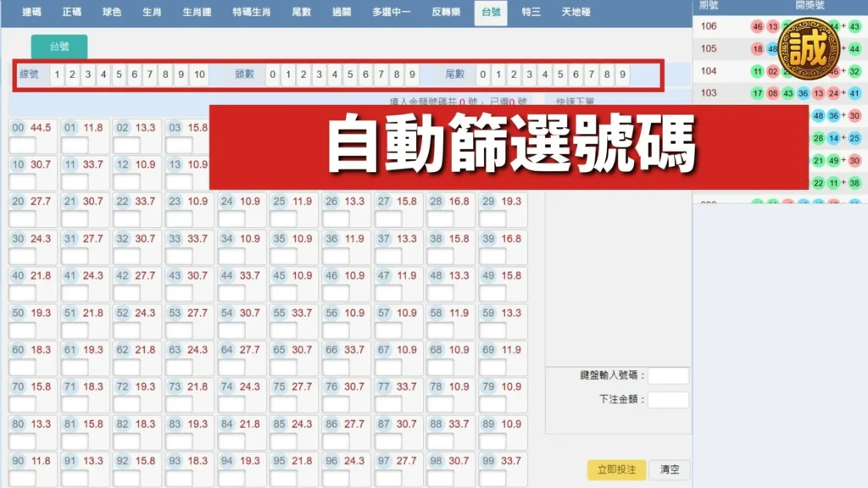This screenshot has height=488, width=868.
Task: Select number ball 68
Action: [x=437, y=350]
